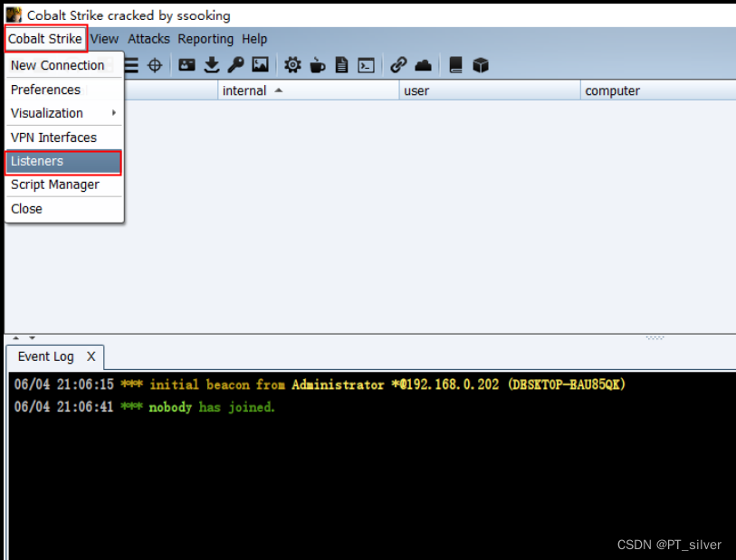Open downloaded files toolbar icon
736x560 pixels.
click(212, 65)
